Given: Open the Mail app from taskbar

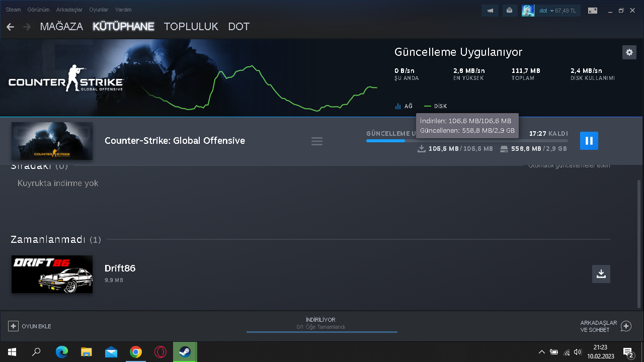Looking at the screenshot, I should [111, 352].
